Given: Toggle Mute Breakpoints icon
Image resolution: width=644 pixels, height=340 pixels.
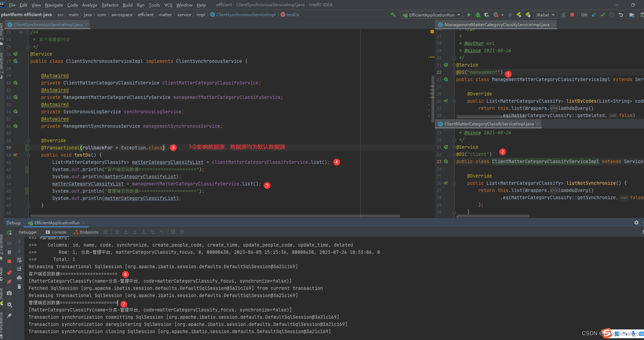Looking at the screenshot, I should coord(9,282).
